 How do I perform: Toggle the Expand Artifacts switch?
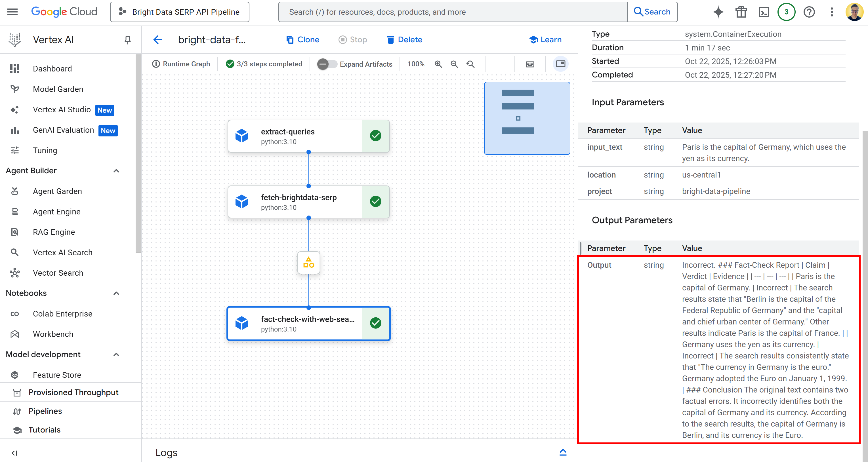pyautogui.click(x=327, y=64)
